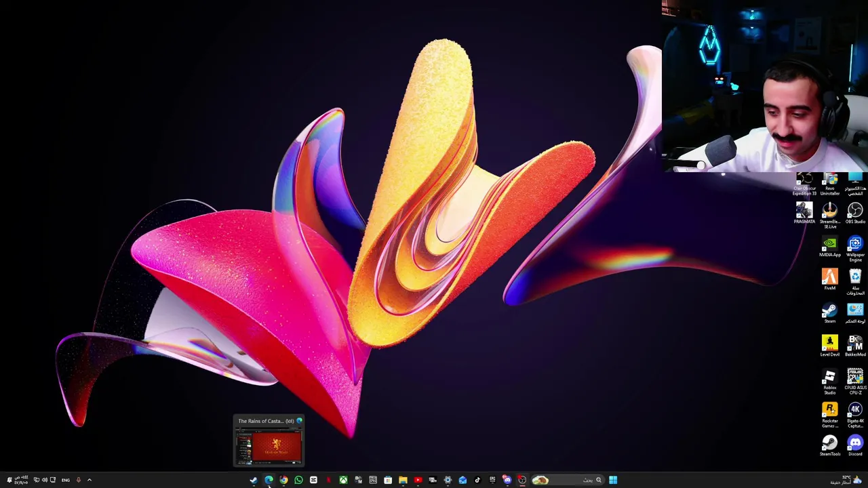Click the taskbar clock and date

click(22, 480)
